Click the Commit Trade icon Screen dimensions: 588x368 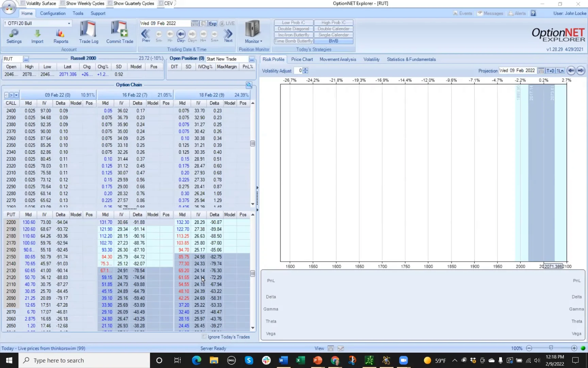point(120,32)
